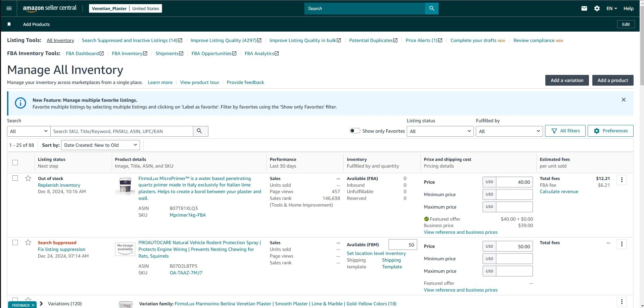Dismiss the Feedback tab using its X
Screen dimensions: 644x308
click(33, 305)
